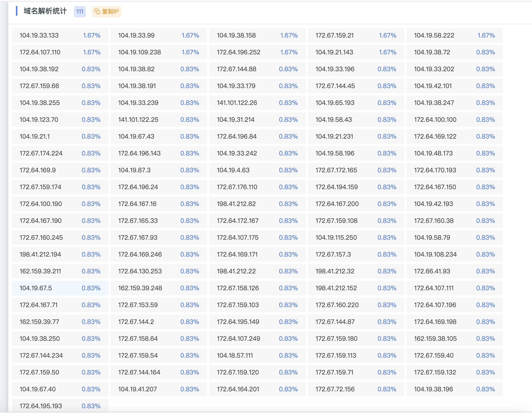
Task: Select the 172.64.167.200 entry
Action: coord(356,204)
